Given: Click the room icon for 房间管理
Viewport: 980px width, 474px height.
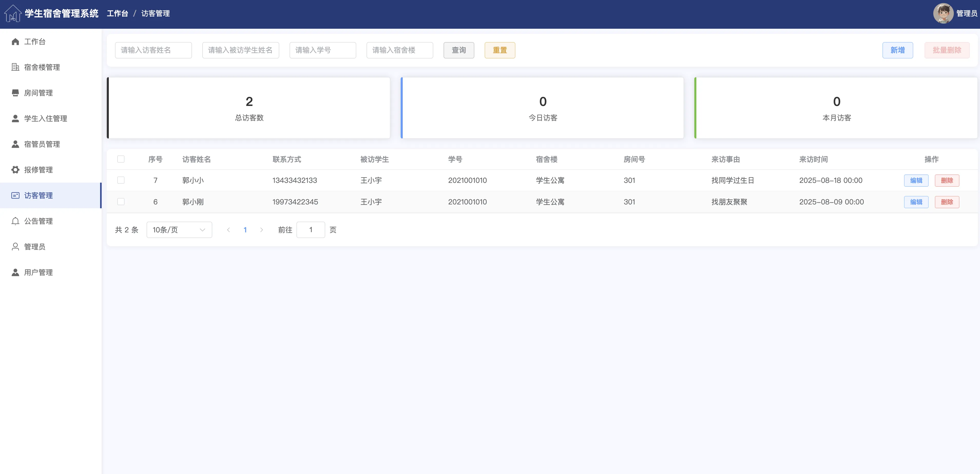Looking at the screenshot, I should point(15,93).
